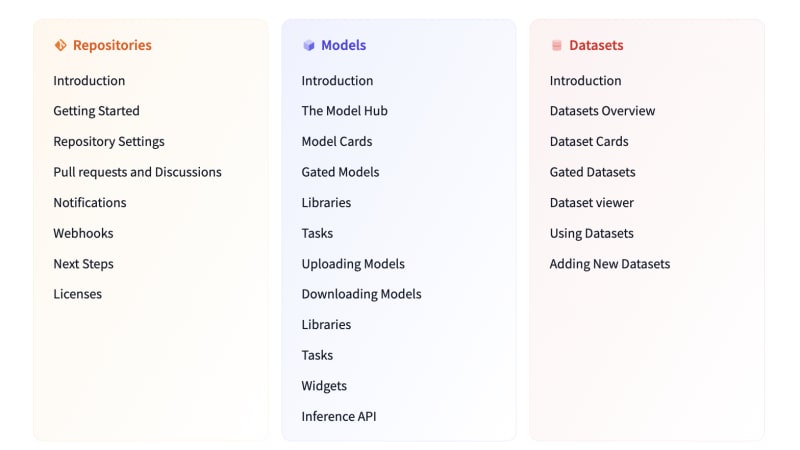Open Pull requests and Discussions
This screenshot has height=450, width=800.
pos(137,172)
